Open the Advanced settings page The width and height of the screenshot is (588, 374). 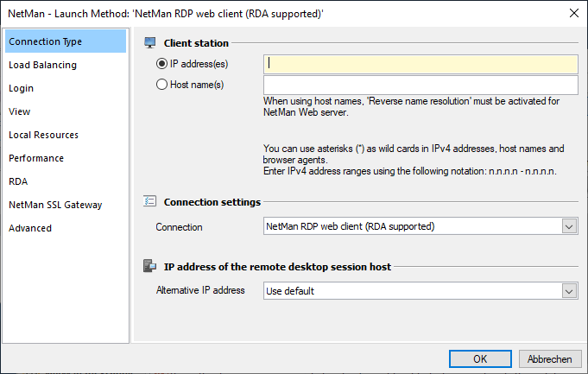[30, 228]
